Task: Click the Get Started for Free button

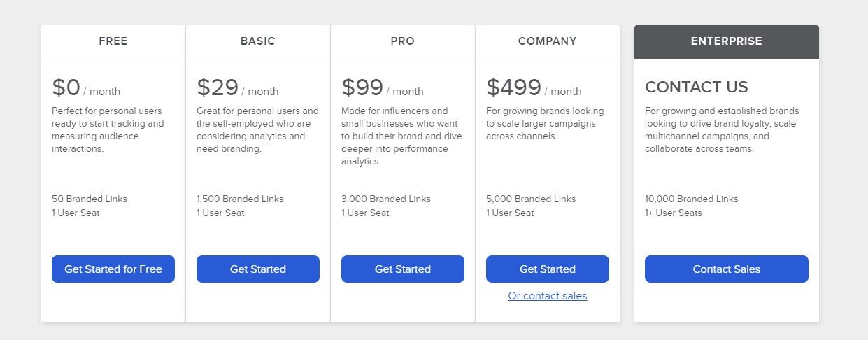Action: [x=113, y=269]
